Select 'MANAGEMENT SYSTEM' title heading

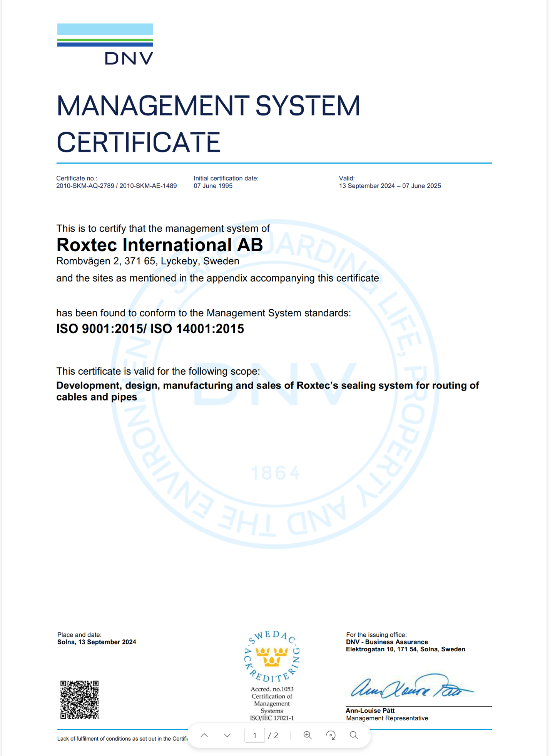tap(208, 106)
